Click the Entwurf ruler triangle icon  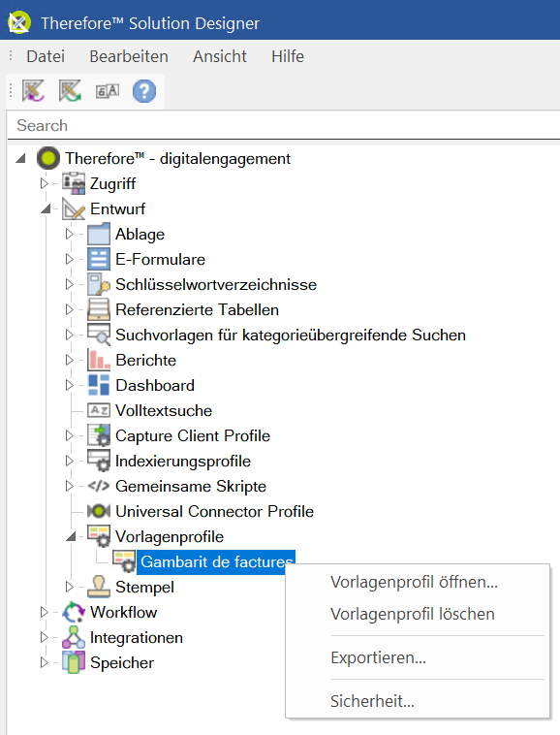(74, 208)
